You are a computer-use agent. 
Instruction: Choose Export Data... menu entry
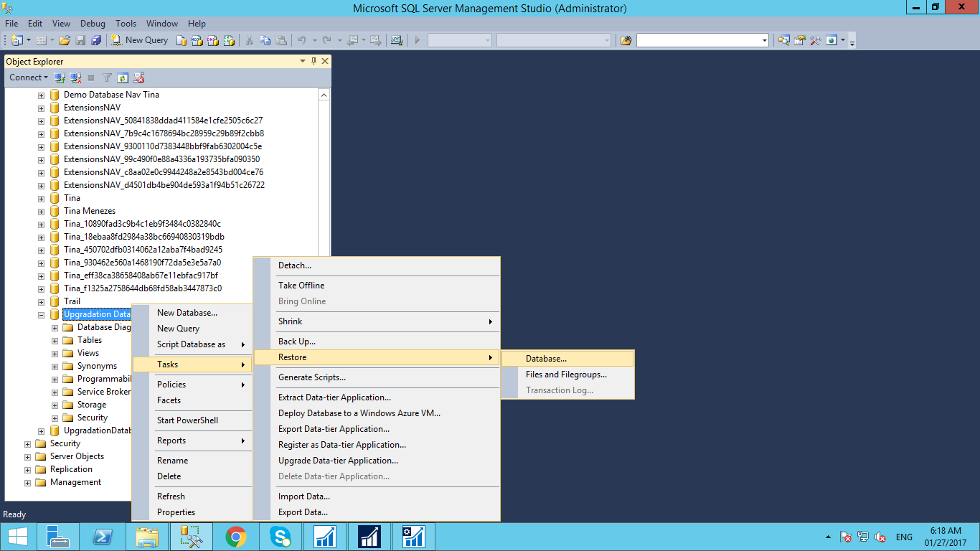[x=377, y=512]
